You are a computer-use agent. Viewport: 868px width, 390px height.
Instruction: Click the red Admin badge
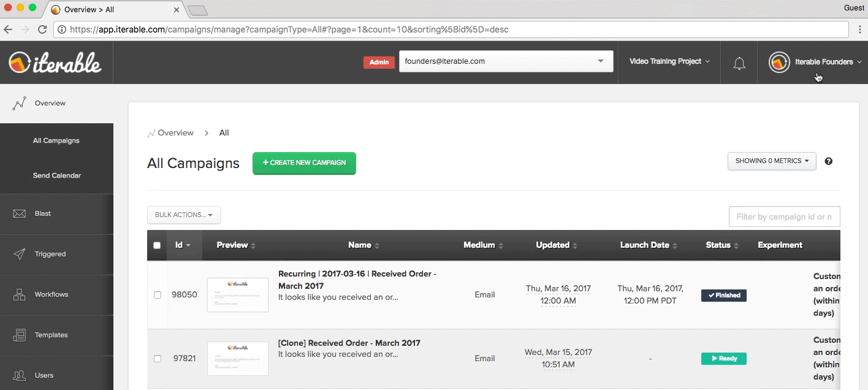coord(379,62)
